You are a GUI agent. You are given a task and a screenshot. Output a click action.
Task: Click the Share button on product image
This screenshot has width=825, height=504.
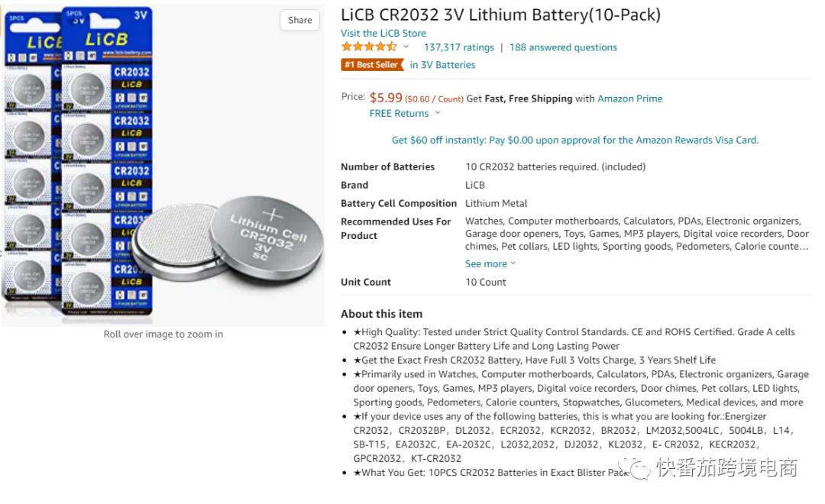(x=299, y=20)
